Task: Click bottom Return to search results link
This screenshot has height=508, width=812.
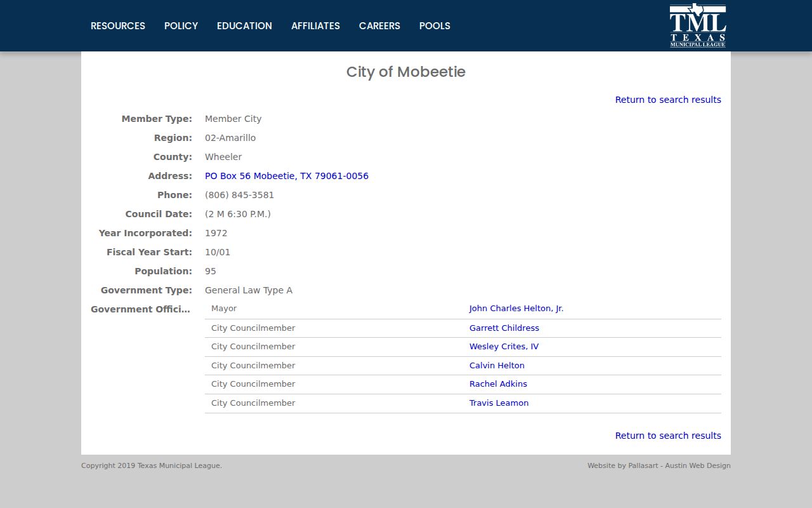Action: 668,436
